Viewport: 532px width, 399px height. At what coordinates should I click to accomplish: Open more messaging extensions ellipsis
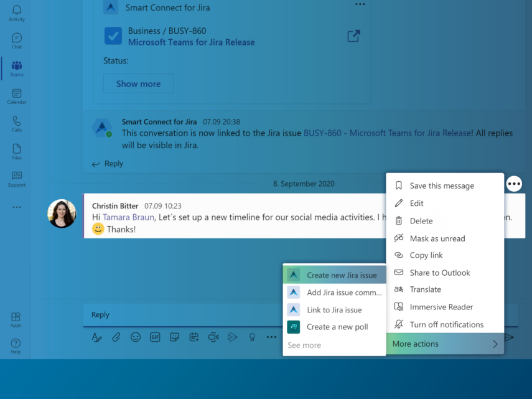271,337
